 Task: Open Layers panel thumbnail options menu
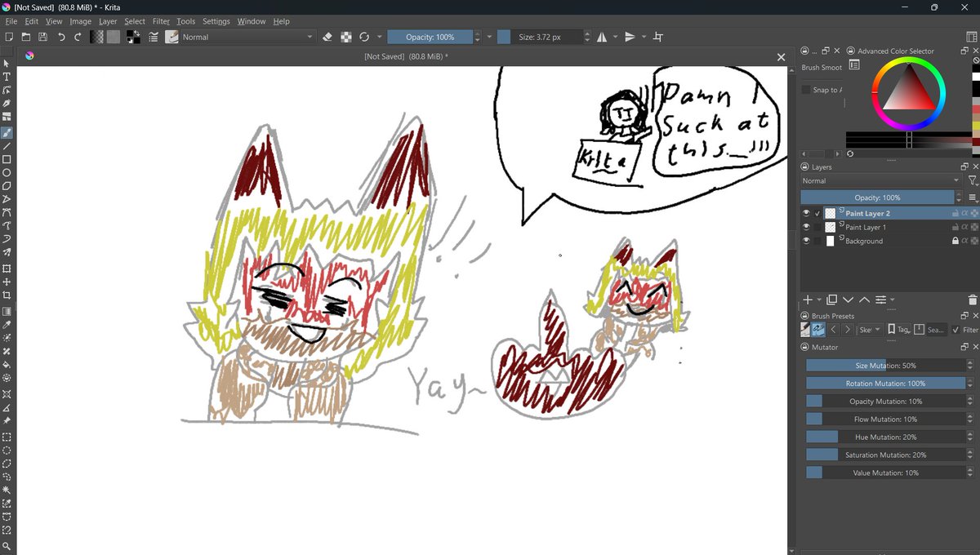click(972, 198)
